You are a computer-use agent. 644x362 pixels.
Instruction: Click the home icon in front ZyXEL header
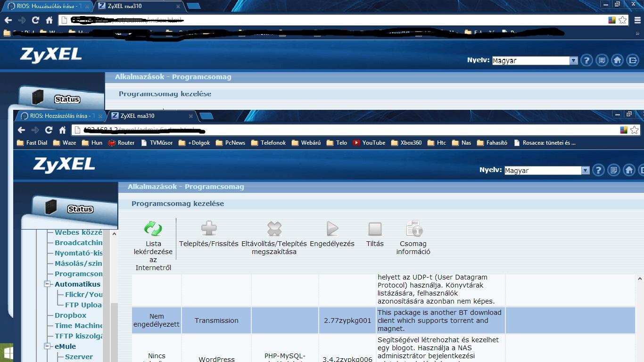click(x=629, y=170)
